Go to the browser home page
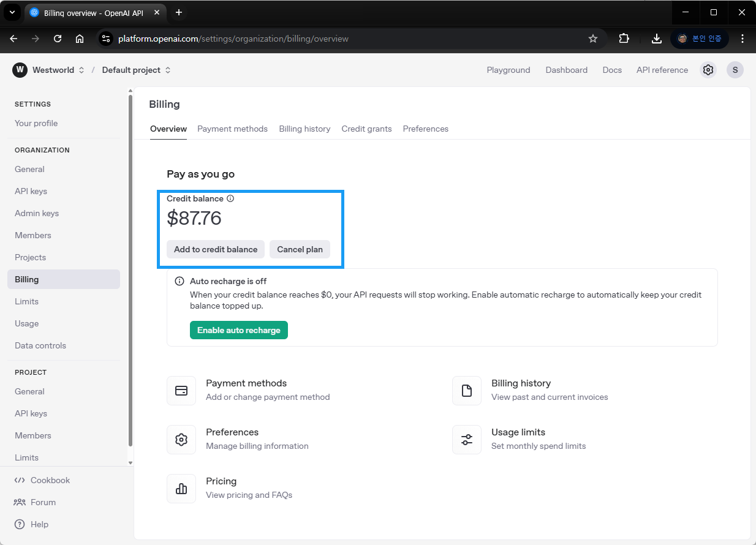 click(80, 39)
